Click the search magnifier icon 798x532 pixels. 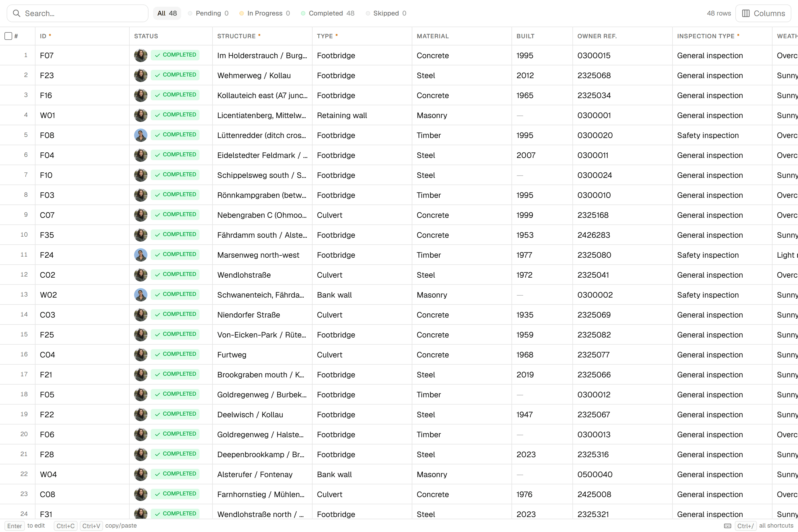coord(16,13)
